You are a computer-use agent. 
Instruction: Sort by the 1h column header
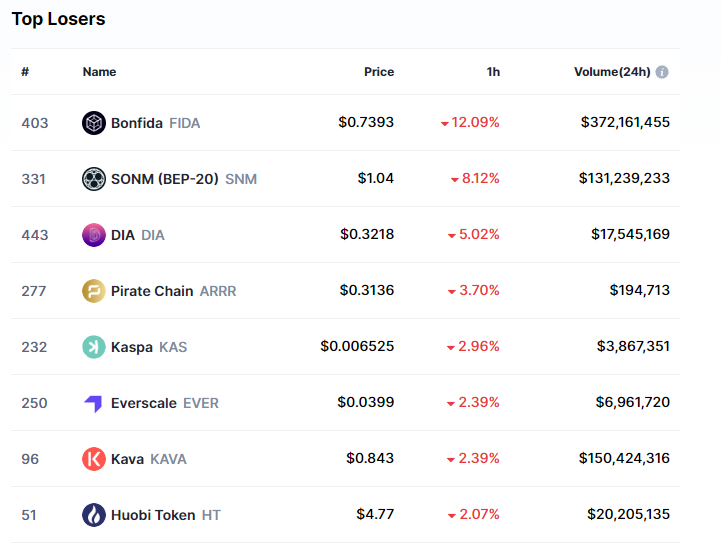(493, 72)
